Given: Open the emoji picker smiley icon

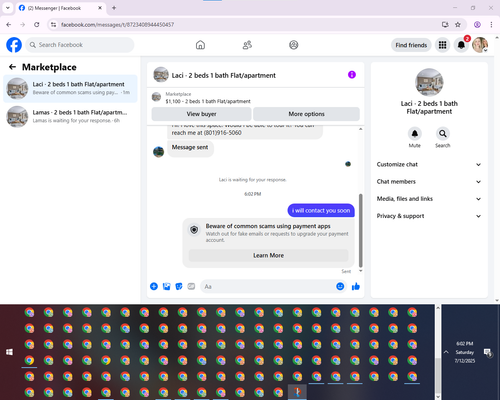Looking at the screenshot, I should 340,286.
